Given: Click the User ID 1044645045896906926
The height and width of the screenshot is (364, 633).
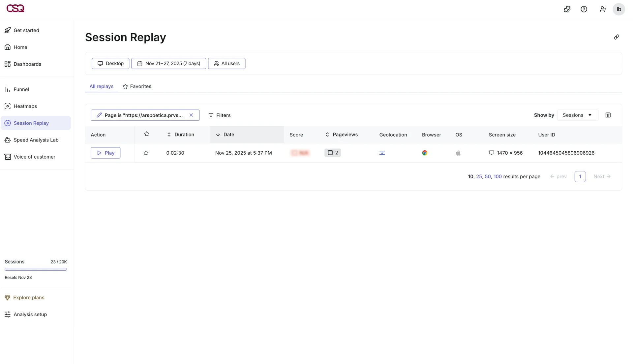Looking at the screenshot, I should pyautogui.click(x=566, y=153).
